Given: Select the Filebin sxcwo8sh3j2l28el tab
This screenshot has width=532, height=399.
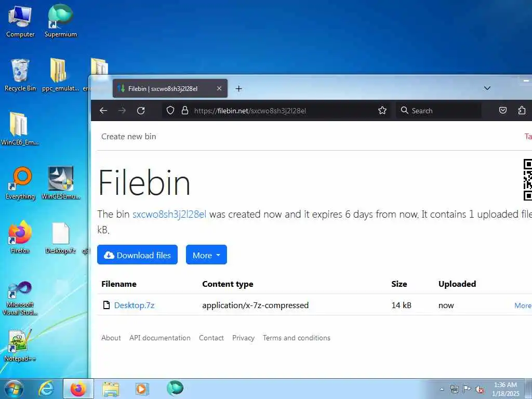Looking at the screenshot, I should click(170, 88).
